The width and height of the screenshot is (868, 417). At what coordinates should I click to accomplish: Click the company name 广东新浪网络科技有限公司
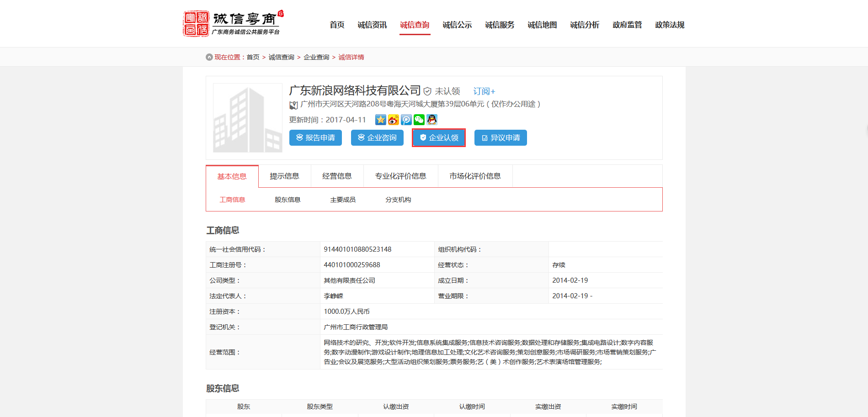355,90
